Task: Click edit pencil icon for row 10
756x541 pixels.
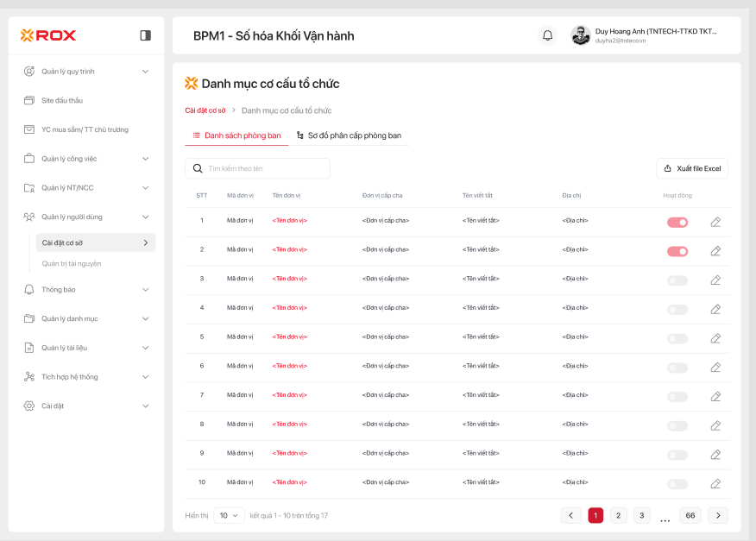Action: pyautogui.click(x=715, y=484)
